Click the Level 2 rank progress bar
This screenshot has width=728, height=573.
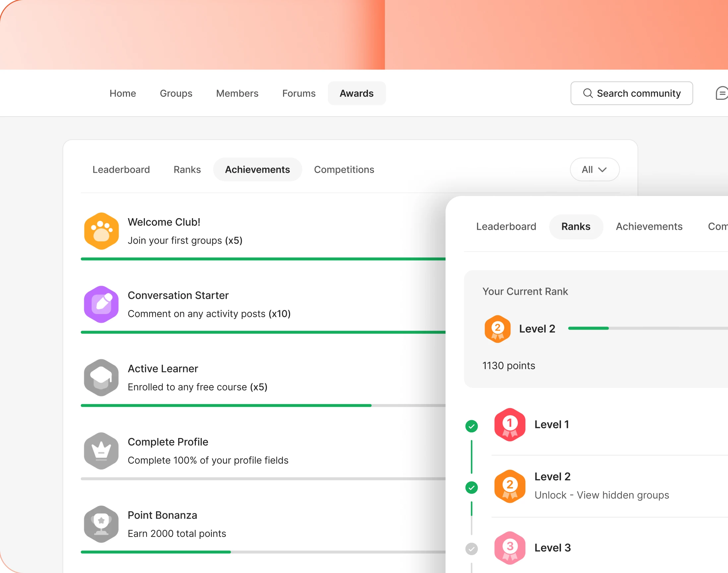(648, 328)
